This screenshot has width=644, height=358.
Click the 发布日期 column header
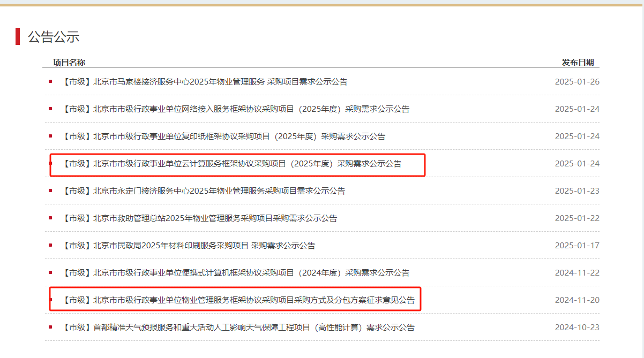578,63
